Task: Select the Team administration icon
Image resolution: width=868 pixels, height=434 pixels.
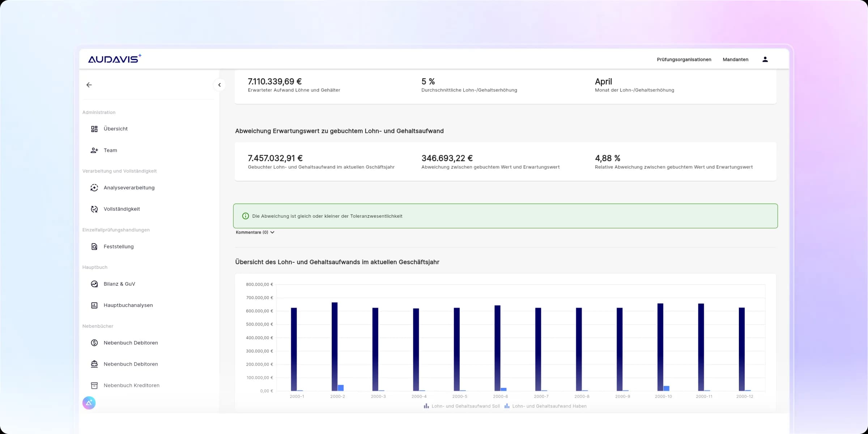Action: (x=94, y=150)
